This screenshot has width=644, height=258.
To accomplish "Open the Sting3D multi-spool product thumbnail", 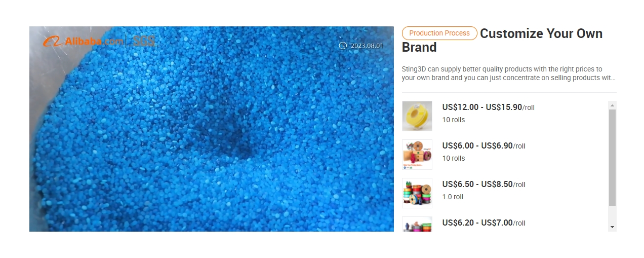I will tap(417, 155).
